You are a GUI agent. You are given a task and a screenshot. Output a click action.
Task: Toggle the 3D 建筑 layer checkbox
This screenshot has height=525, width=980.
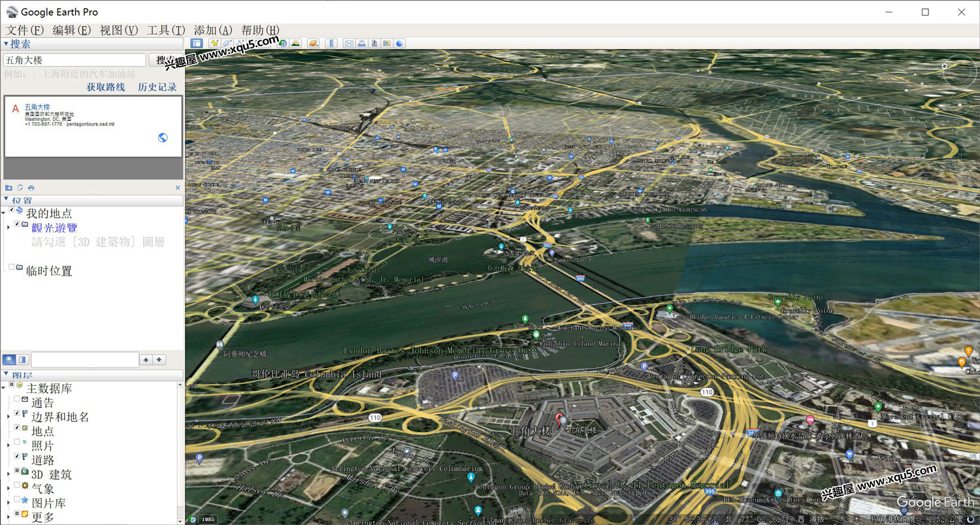coord(17,471)
